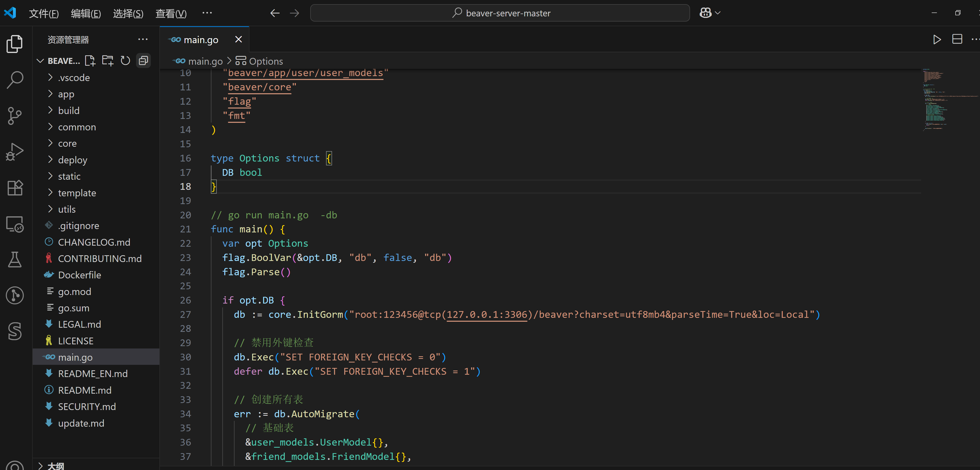Screen dimensions: 980x470
Task: Select main.go in the file tree
Action: coord(96,357)
